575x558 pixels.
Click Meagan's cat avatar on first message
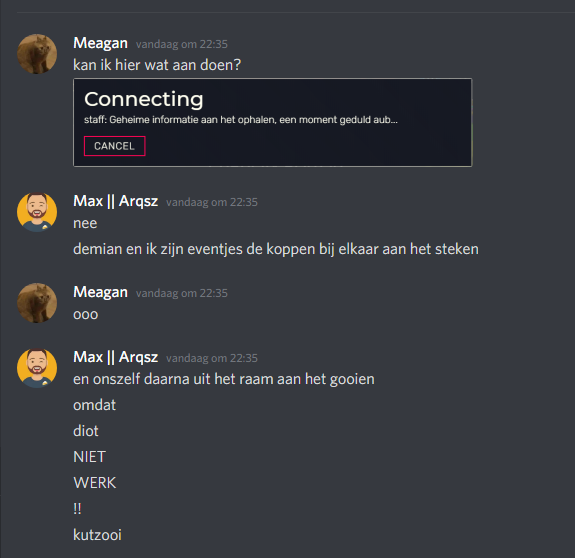coord(37,54)
